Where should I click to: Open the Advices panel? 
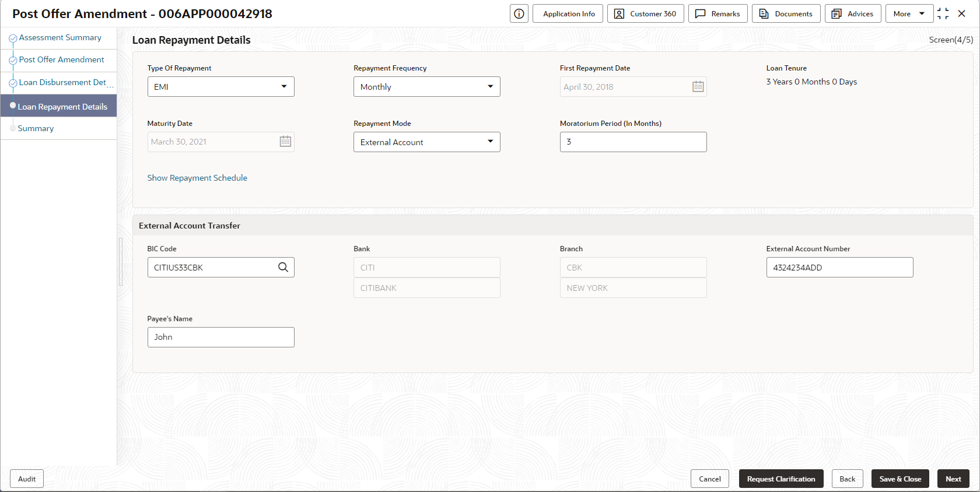point(852,14)
